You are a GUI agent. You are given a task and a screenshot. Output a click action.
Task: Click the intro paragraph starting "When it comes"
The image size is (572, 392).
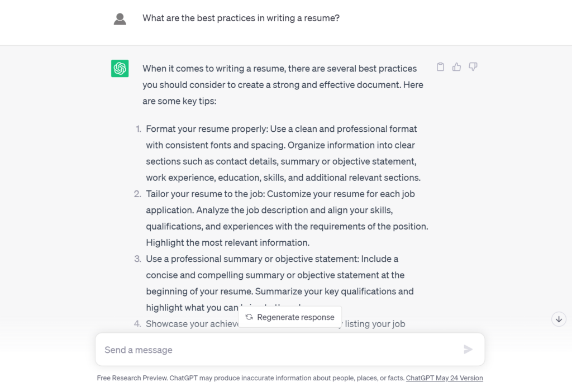[x=283, y=85]
